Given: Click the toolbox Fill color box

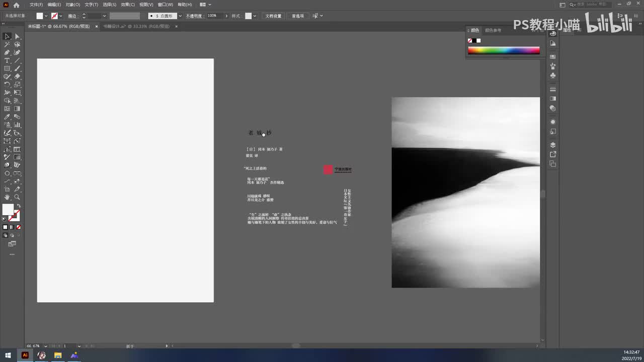Looking at the screenshot, I should (x=8, y=209).
